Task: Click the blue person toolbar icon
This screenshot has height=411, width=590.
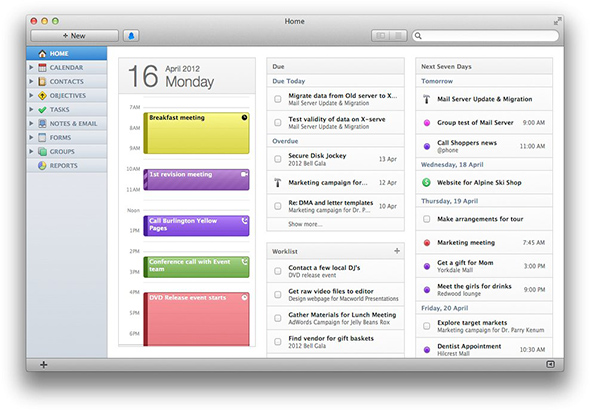Action: tap(131, 36)
